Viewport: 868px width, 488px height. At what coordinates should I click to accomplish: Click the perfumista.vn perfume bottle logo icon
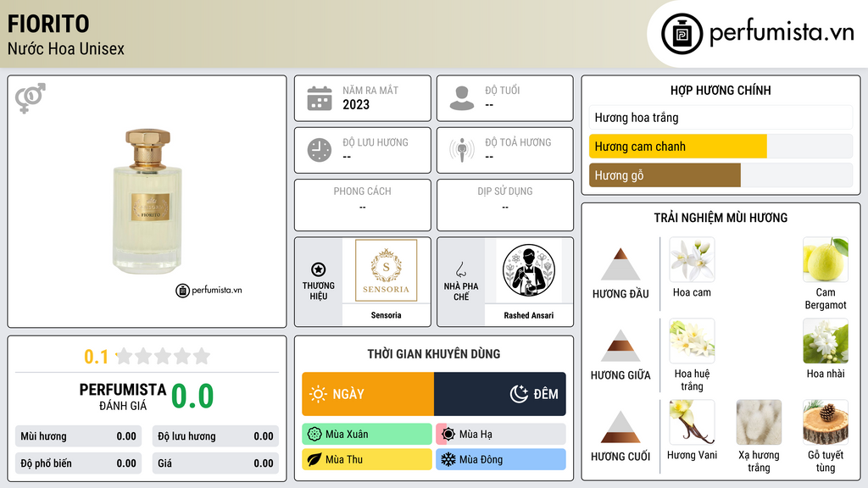tap(682, 34)
